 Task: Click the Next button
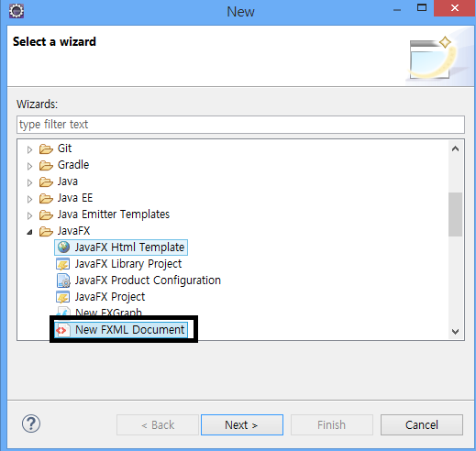click(x=242, y=424)
